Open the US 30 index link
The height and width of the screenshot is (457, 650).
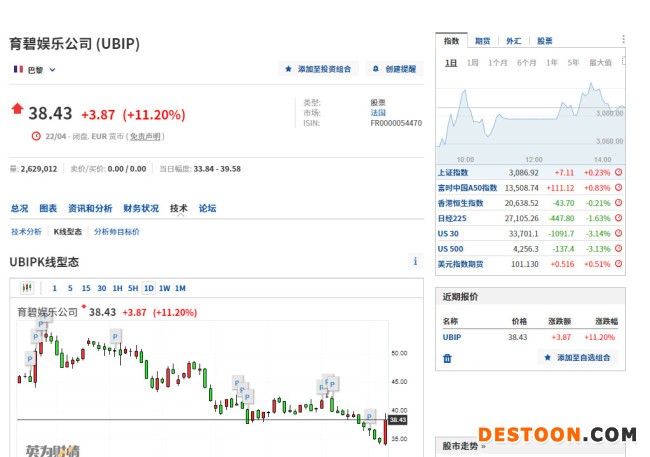point(448,233)
